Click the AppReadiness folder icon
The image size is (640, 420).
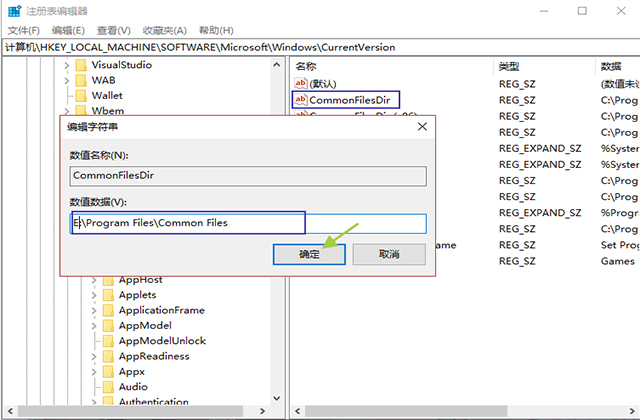coord(107,356)
